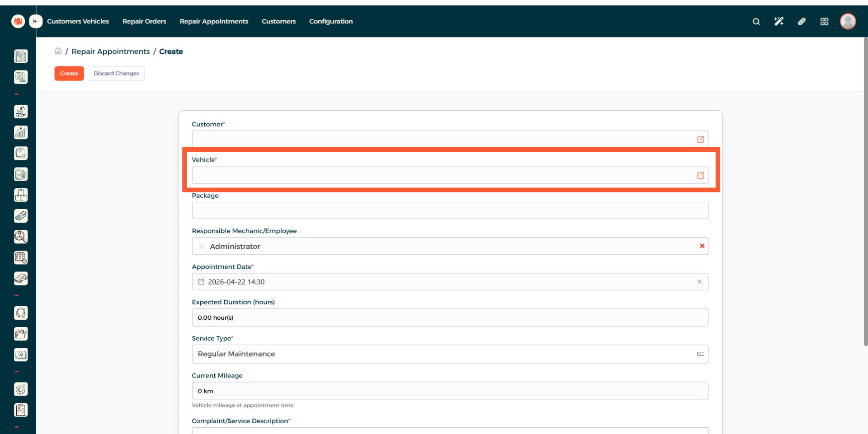Viewport: 868px width, 434px height.
Task: Open the calendar icon in sidebar
Action: coord(21,257)
